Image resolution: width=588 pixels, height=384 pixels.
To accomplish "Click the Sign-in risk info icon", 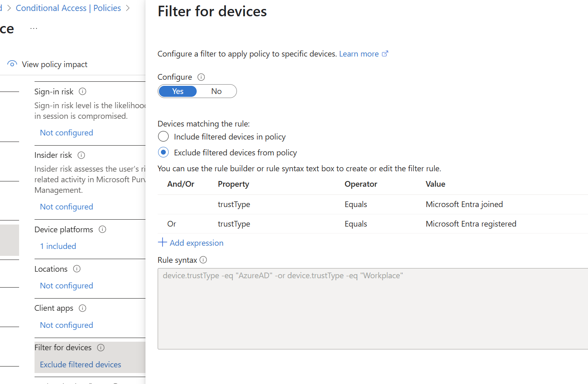I will click(82, 92).
